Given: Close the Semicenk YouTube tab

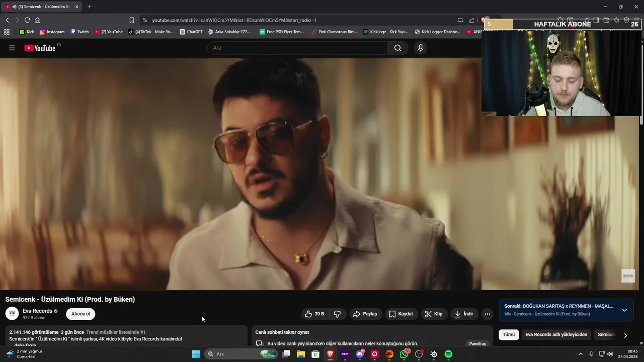Looking at the screenshot, I should pos(76,7).
